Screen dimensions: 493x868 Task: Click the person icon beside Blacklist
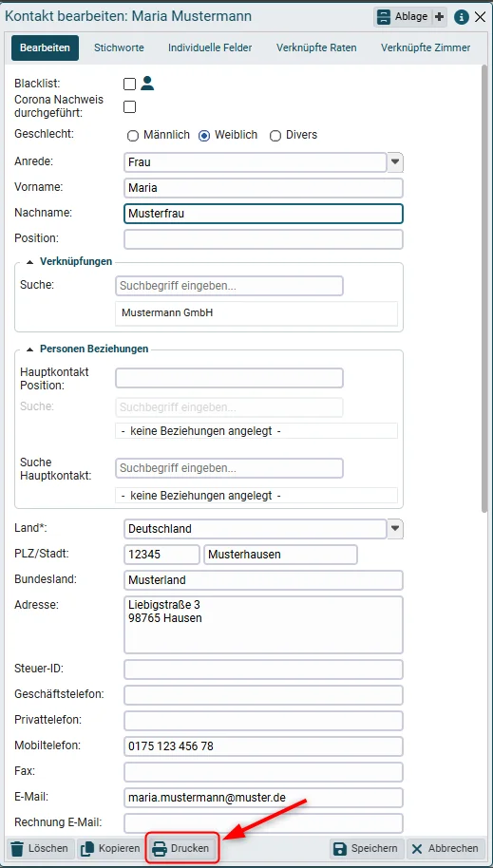point(147,84)
